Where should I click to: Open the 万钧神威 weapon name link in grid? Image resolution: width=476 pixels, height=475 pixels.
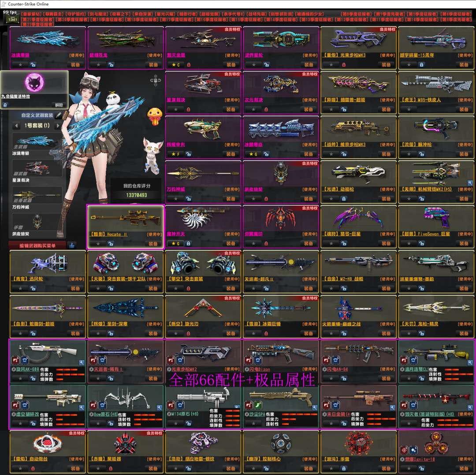click(176, 189)
